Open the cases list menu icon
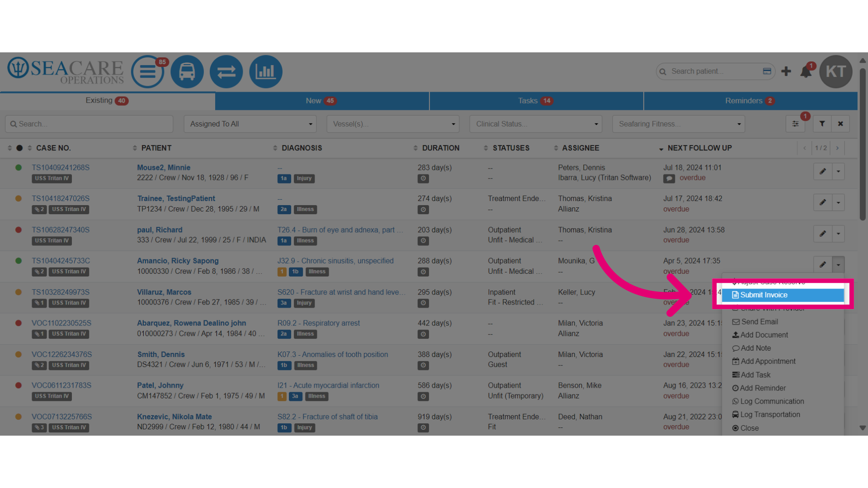Image resolution: width=868 pixels, height=488 pixels. click(x=147, y=71)
